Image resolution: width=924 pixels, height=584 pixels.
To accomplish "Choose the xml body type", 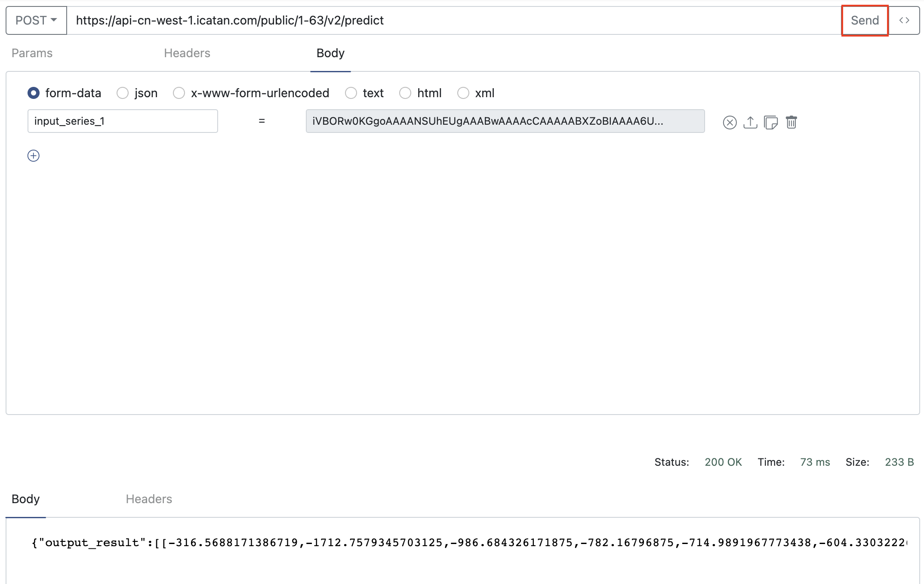I will [x=463, y=93].
